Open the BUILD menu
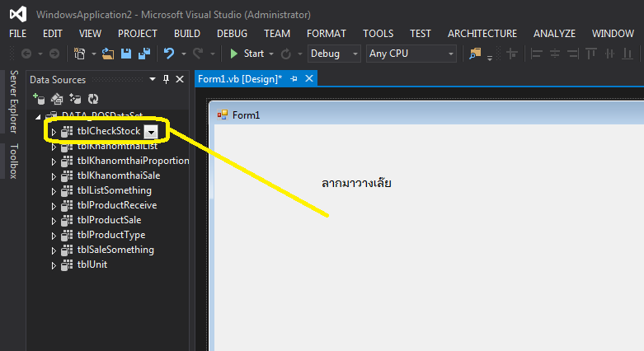 pyautogui.click(x=187, y=34)
